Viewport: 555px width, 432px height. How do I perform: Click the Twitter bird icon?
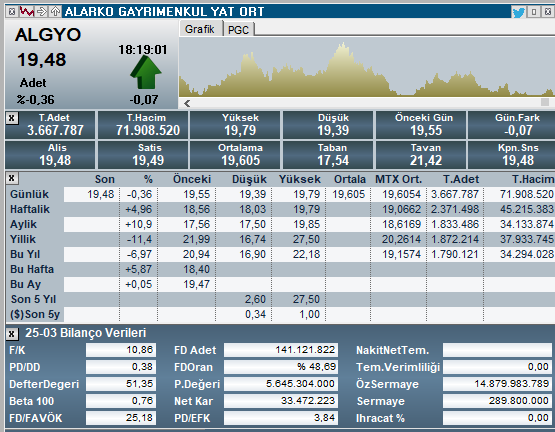[519, 13]
